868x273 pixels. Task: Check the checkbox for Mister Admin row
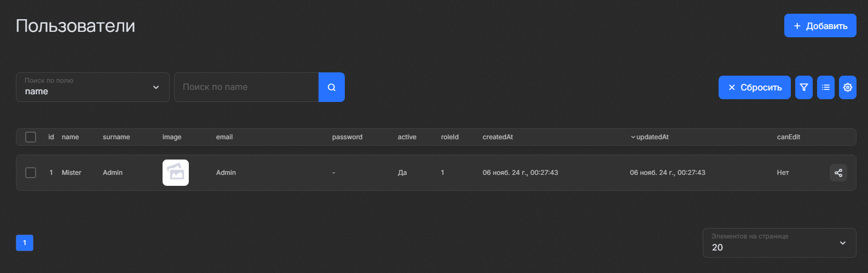pos(31,173)
